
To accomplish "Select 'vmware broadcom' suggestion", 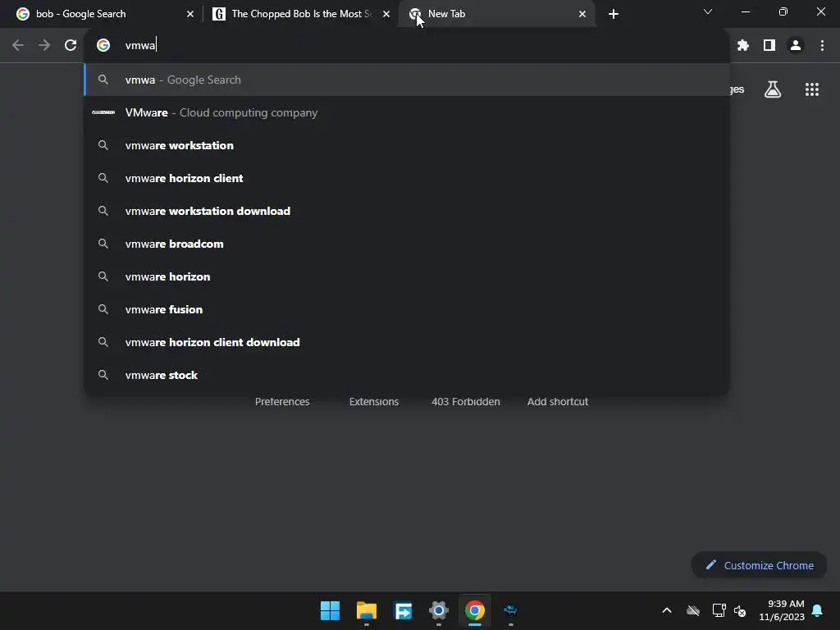I will click(407, 244).
